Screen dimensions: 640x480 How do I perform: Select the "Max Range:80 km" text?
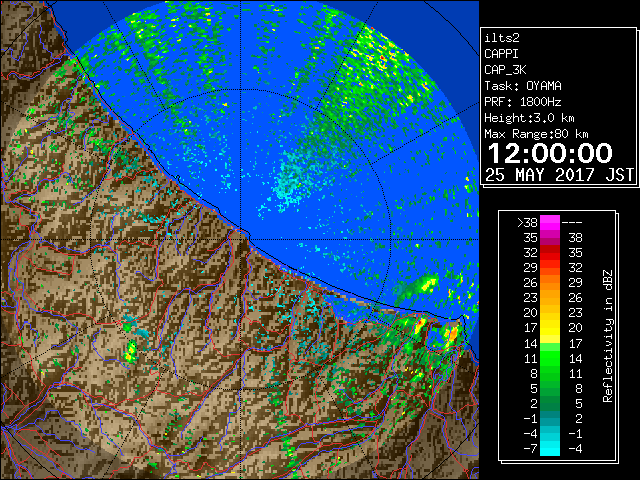pos(536,134)
